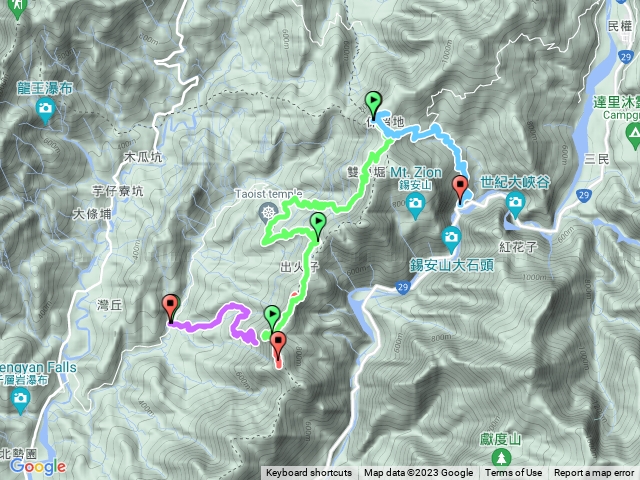Click the 千層岩瀑布 camera icon
The width and height of the screenshot is (640, 480).
coord(20,399)
